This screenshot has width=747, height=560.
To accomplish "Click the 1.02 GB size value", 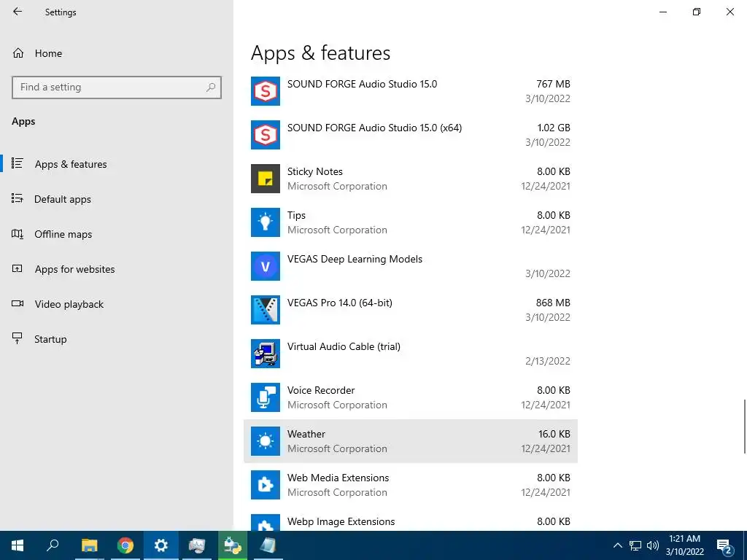I will [554, 128].
